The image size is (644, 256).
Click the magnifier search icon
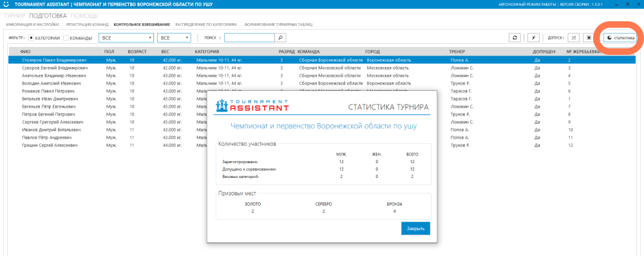pyautogui.click(x=280, y=37)
